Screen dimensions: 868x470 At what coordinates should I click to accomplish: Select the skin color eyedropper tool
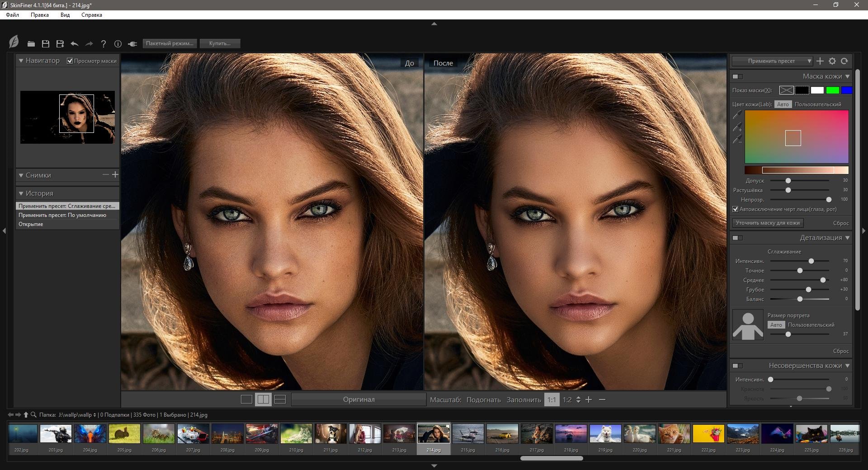coord(737,115)
